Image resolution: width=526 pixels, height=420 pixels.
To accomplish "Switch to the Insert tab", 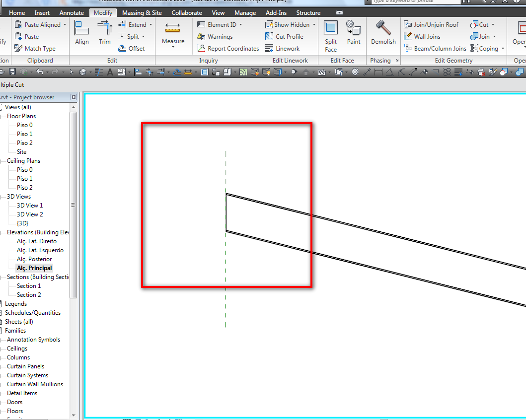I will pyautogui.click(x=42, y=13).
